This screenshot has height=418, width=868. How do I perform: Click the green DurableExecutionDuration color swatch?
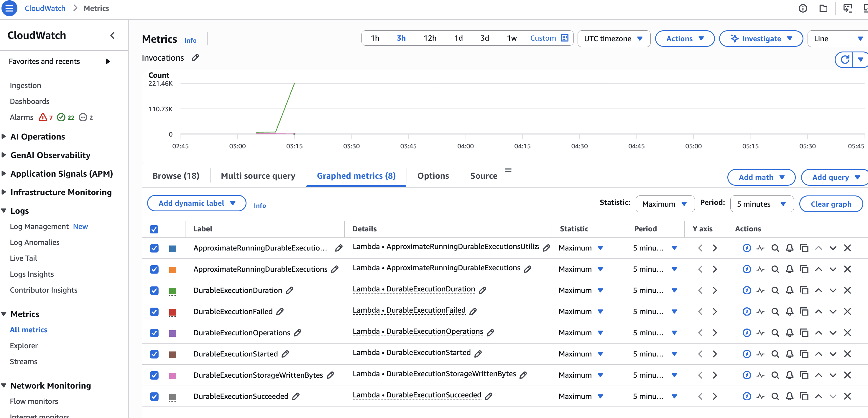[x=172, y=291]
